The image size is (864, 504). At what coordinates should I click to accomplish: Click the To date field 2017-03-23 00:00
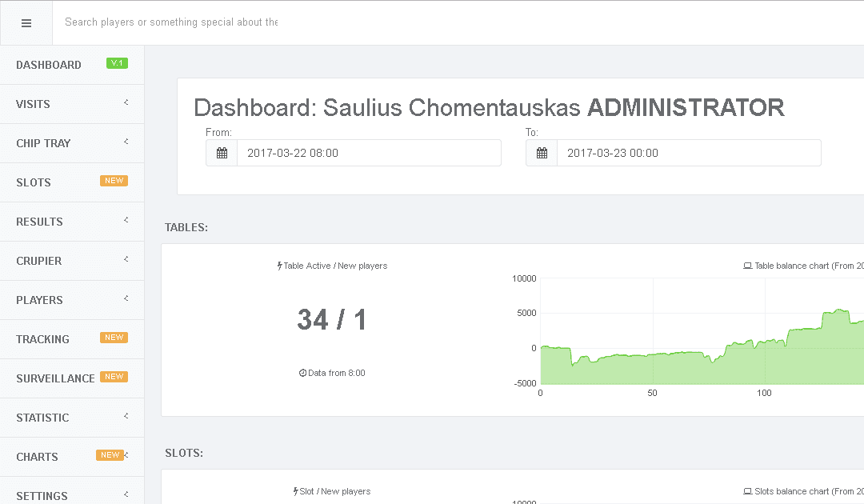[x=690, y=153]
